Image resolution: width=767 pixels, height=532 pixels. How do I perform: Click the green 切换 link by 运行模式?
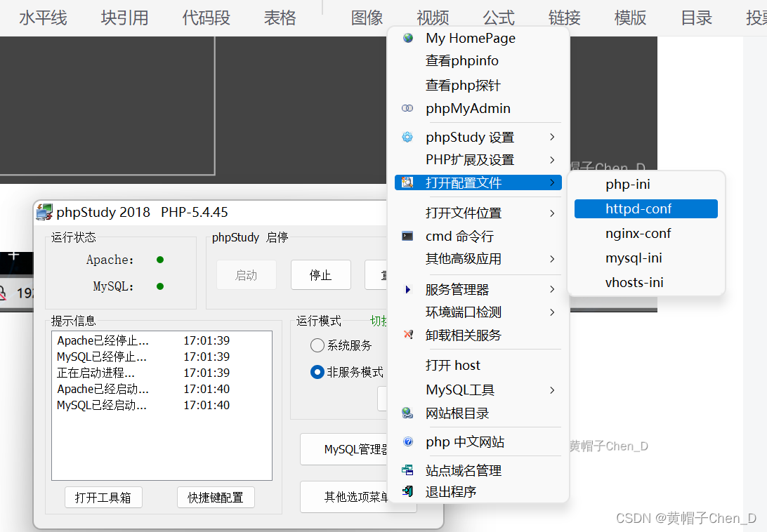(x=378, y=321)
